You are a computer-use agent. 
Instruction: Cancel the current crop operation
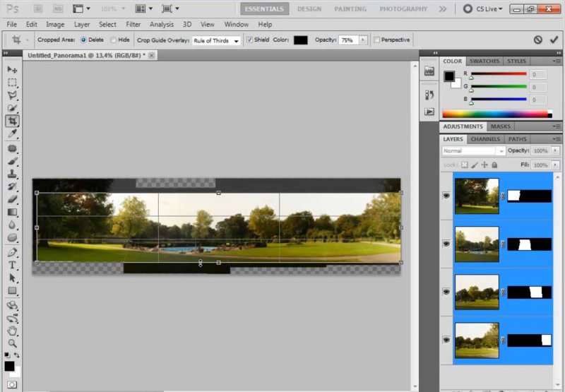click(x=538, y=40)
